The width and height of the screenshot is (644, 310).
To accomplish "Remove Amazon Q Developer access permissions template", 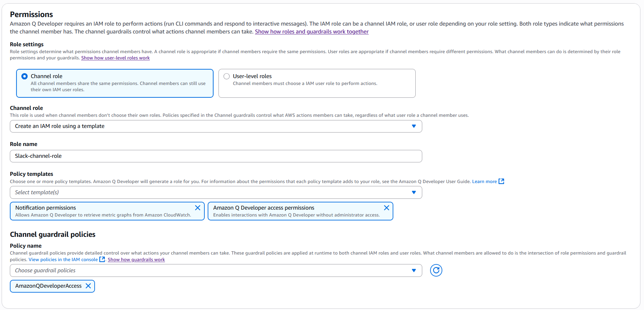I will click(386, 208).
